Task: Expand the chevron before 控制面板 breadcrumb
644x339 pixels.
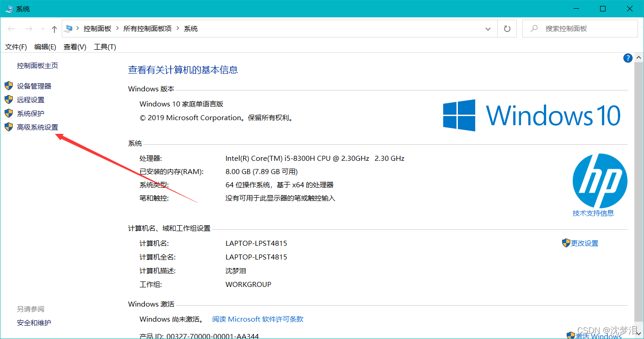Action: point(78,28)
